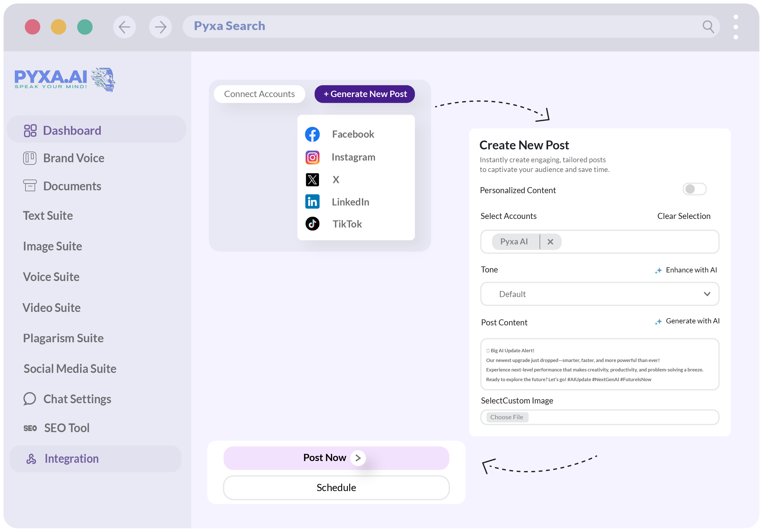Click the Connect Accounts button

[x=259, y=94]
